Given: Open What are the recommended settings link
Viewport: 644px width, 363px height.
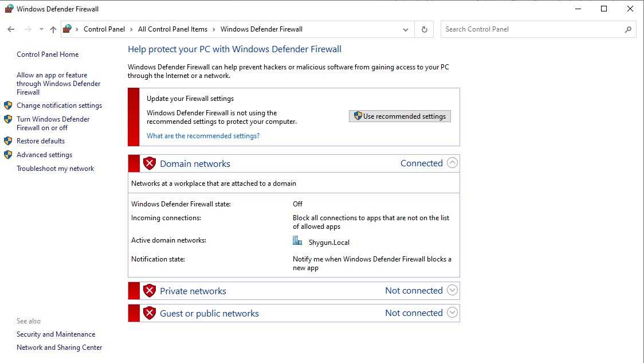Looking at the screenshot, I should 203,136.
